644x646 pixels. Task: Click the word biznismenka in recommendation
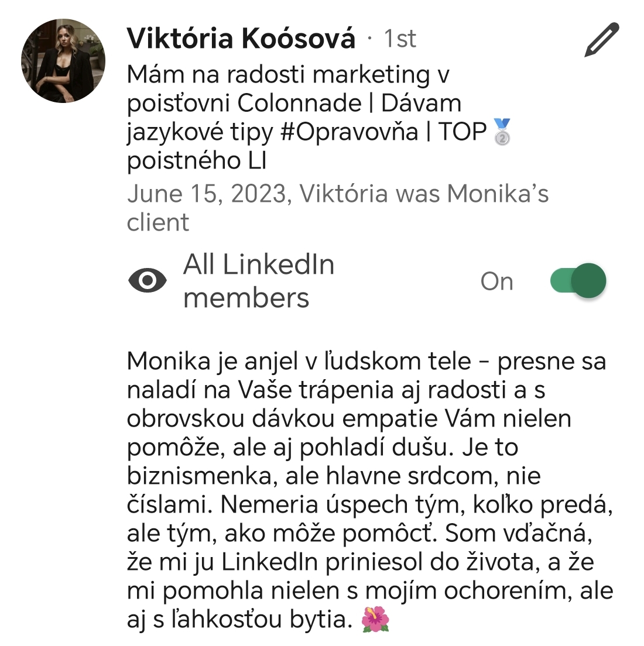[199, 476]
